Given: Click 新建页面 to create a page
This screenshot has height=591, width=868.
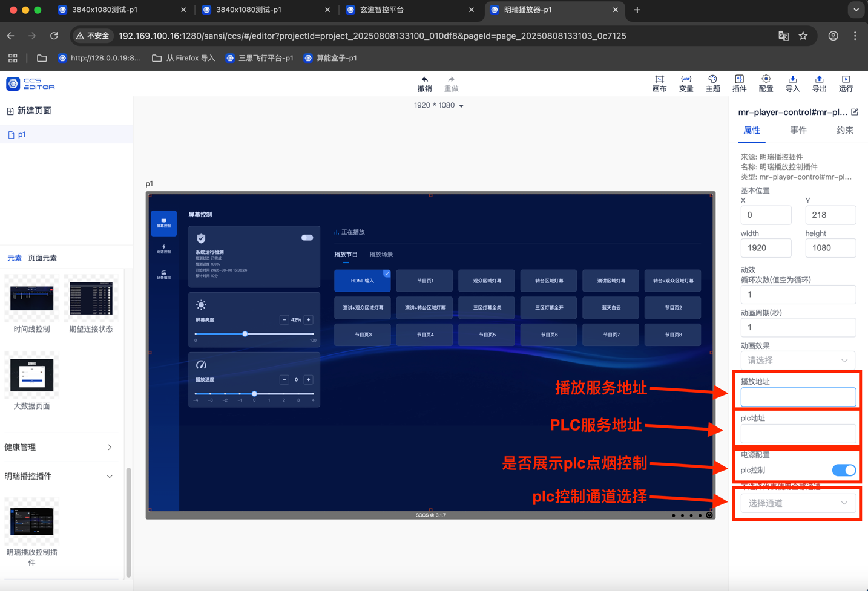Looking at the screenshot, I should [x=29, y=111].
